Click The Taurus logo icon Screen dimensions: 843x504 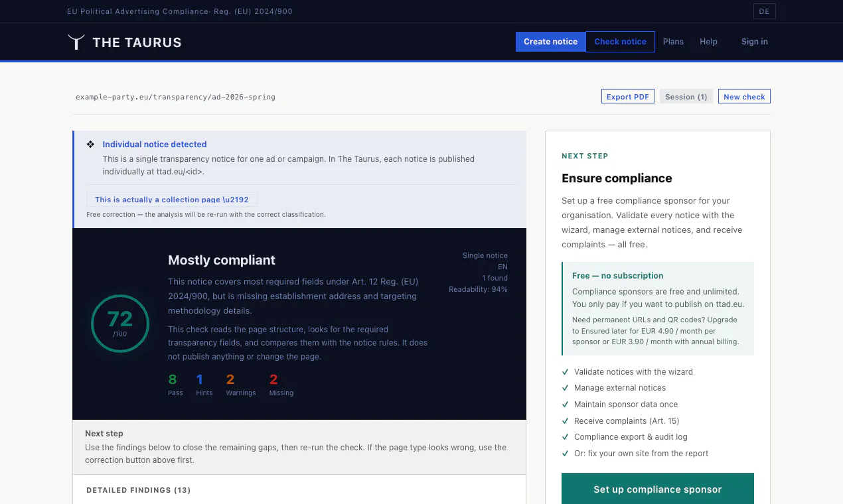[76, 42]
